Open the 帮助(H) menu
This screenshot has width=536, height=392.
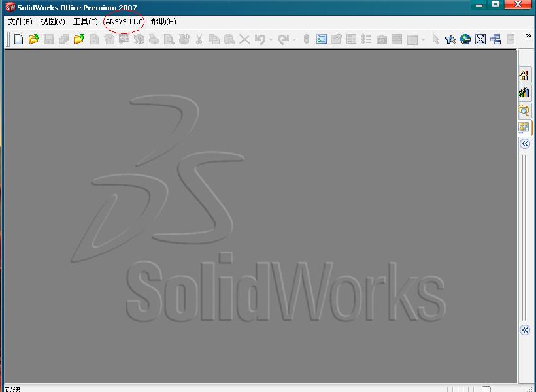[x=163, y=22]
